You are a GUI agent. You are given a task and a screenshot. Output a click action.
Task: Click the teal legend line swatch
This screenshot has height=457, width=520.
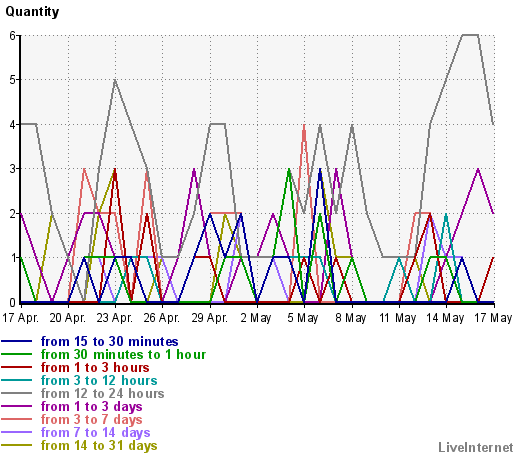(17, 380)
